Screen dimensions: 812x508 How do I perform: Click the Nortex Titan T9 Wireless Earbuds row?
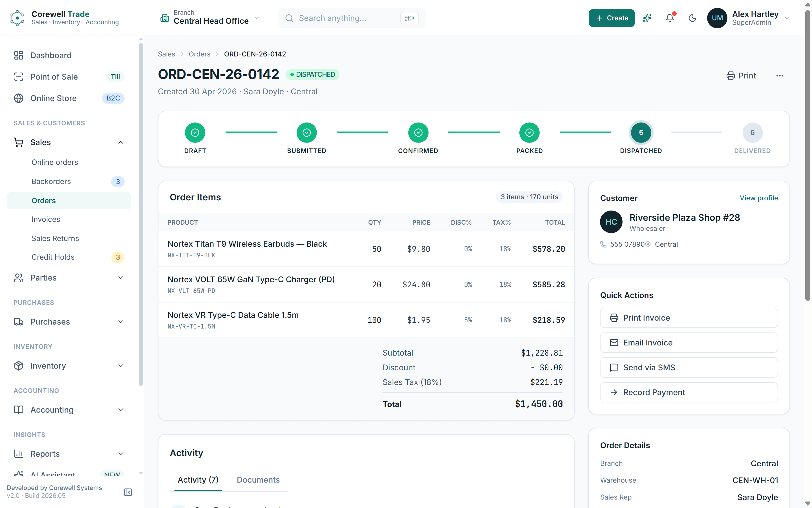(366, 249)
